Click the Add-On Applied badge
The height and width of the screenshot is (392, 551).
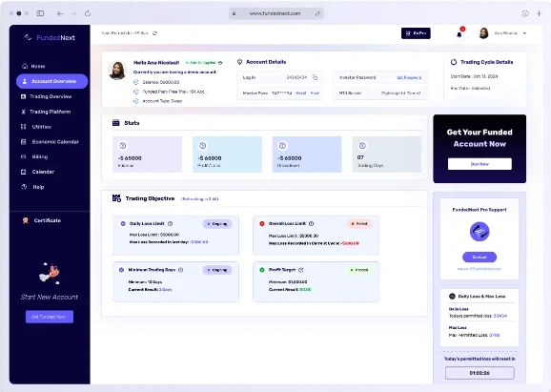coord(201,63)
